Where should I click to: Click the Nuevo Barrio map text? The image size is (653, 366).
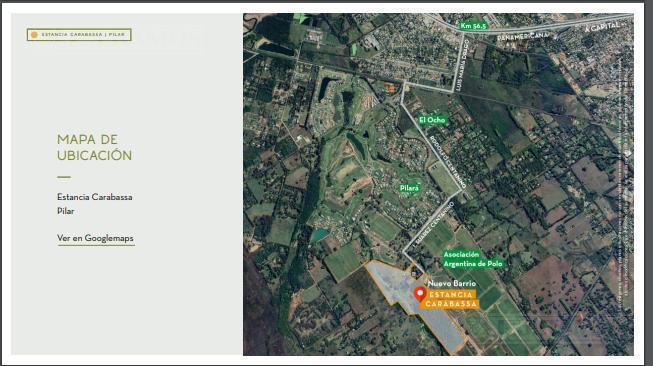click(452, 284)
